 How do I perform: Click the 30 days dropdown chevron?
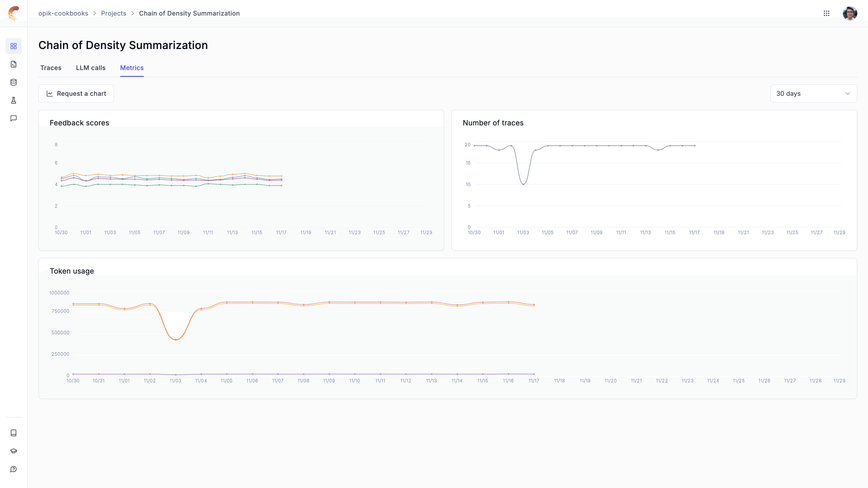(847, 93)
